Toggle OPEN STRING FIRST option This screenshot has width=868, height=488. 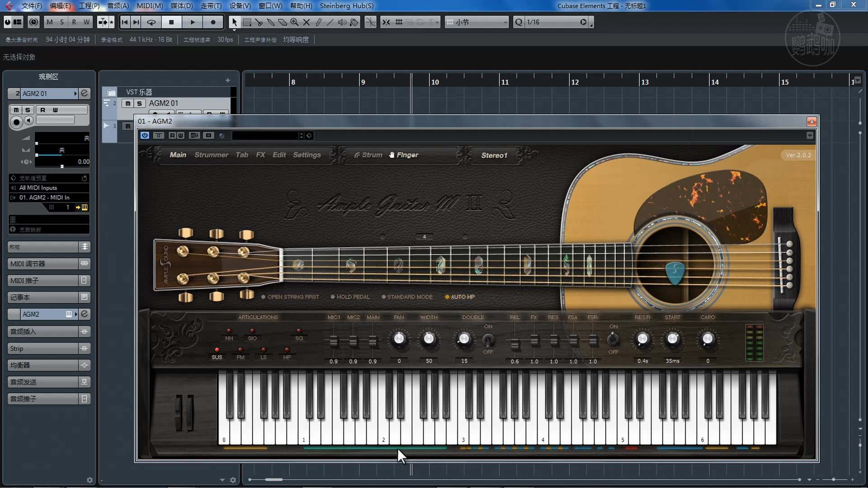[x=290, y=297]
